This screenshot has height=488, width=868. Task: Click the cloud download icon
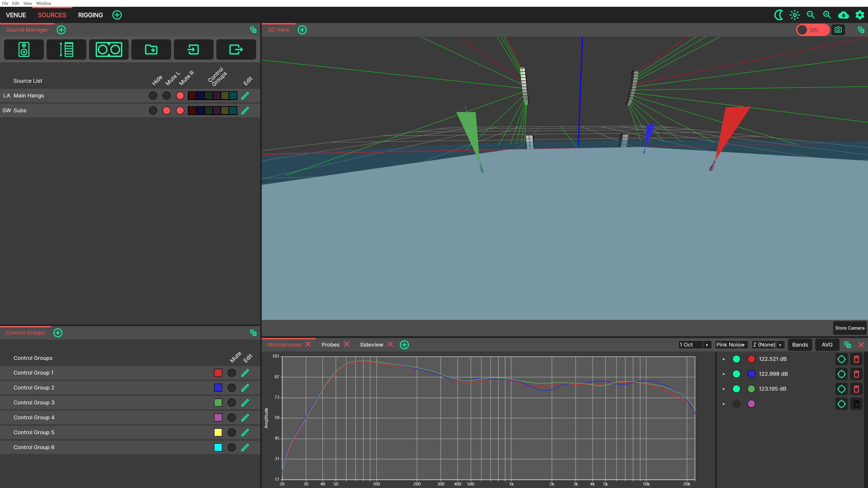tap(843, 15)
